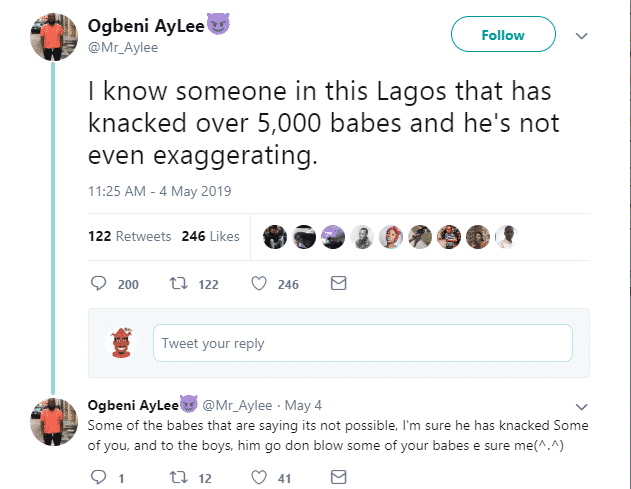631x489 pixels.
Task: Like the main tweet with heart icon
Action: [259, 284]
